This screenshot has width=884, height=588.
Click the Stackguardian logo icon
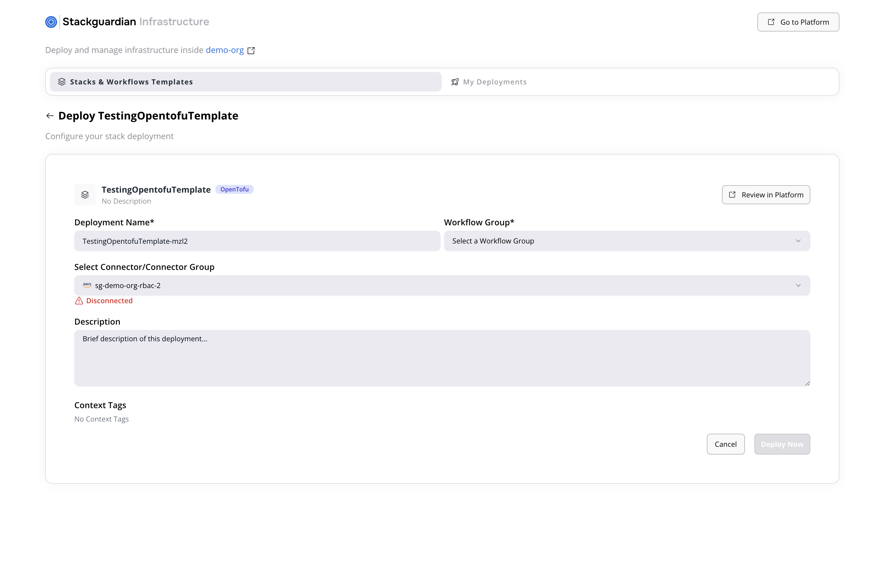tap(51, 22)
